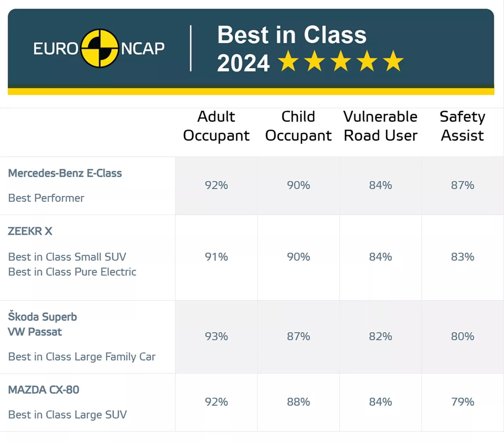Open the VW Passat entry
Screen dimensions: 504x442
pyautogui.click(x=35, y=332)
